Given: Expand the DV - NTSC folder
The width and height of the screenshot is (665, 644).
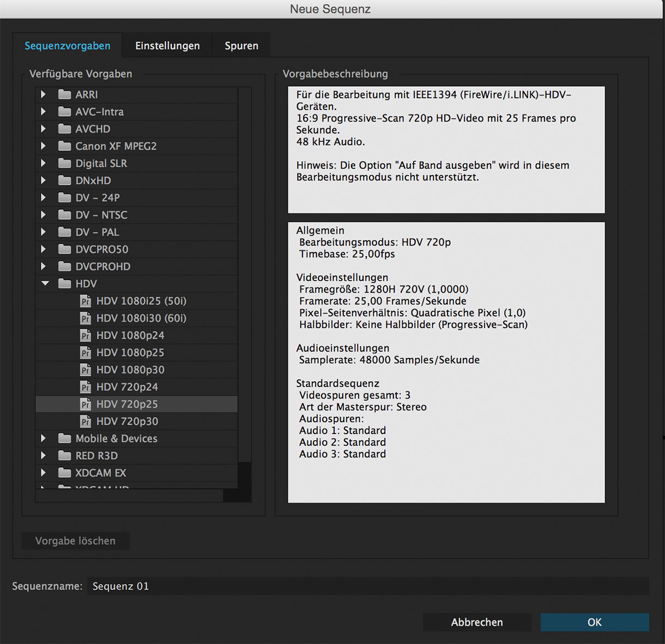Looking at the screenshot, I should coord(44,215).
